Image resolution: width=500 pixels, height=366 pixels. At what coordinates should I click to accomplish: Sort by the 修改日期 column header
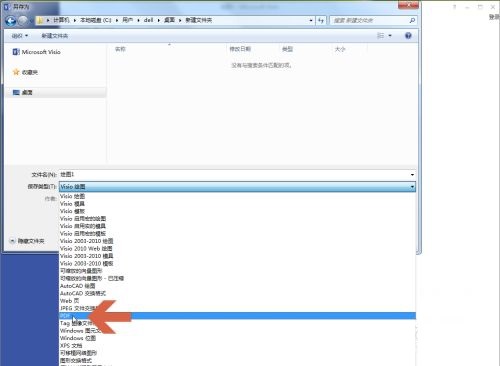(240, 49)
